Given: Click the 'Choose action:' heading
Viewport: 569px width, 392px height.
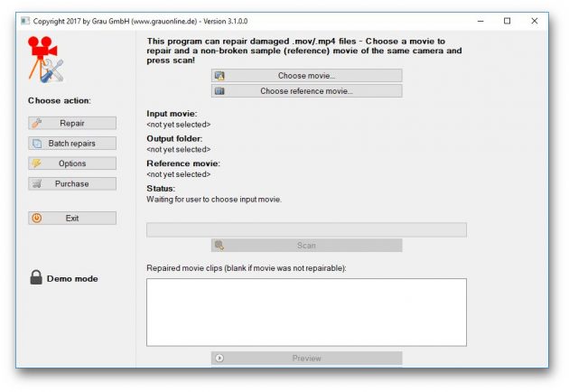Looking at the screenshot, I should (60, 100).
